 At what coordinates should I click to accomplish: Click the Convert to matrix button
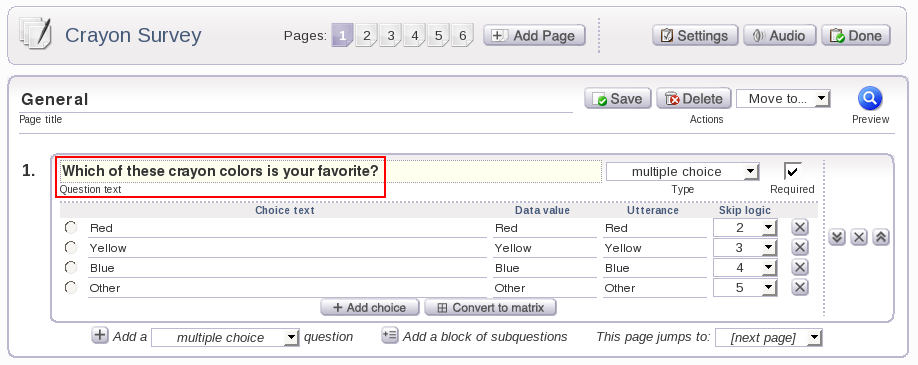[x=490, y=308]
